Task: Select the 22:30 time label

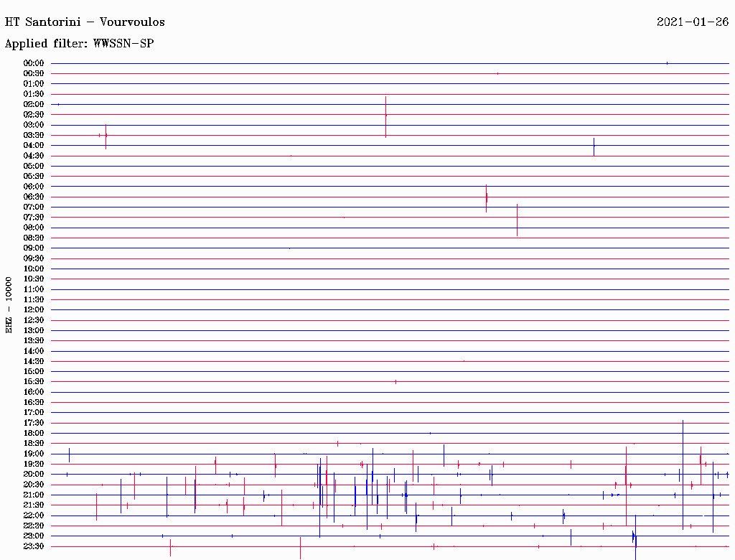Action: click(34, 526)
